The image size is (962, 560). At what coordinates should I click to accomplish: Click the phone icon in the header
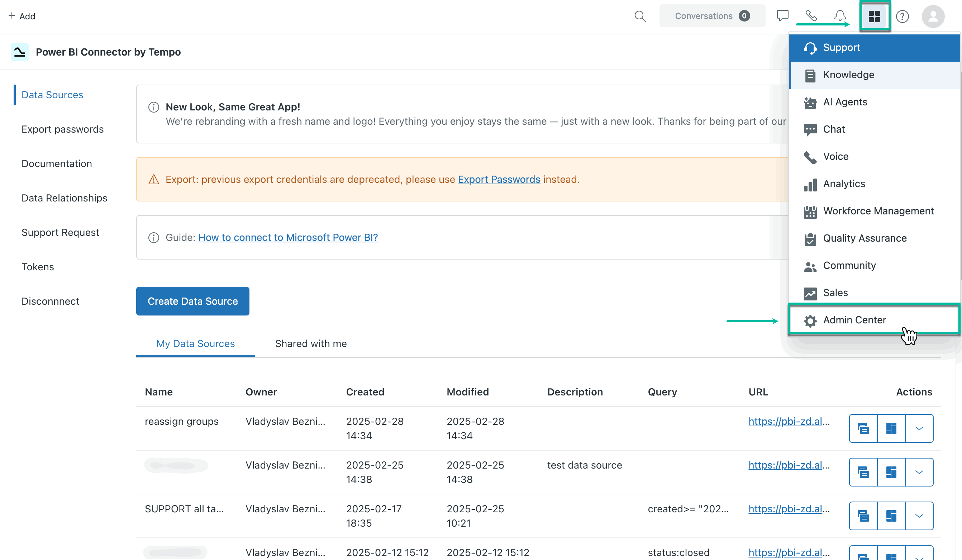[811, 16]
